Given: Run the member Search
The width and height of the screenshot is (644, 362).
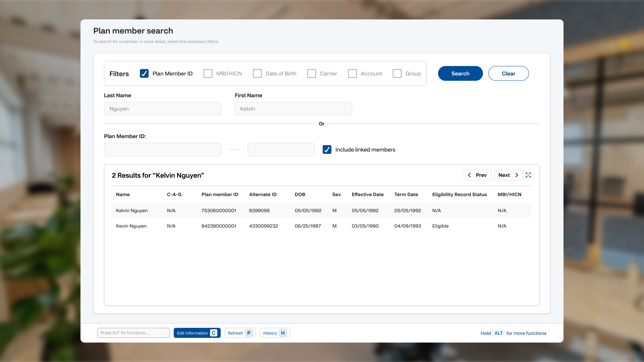Looking at the screenshot, I should coord(460,74).
